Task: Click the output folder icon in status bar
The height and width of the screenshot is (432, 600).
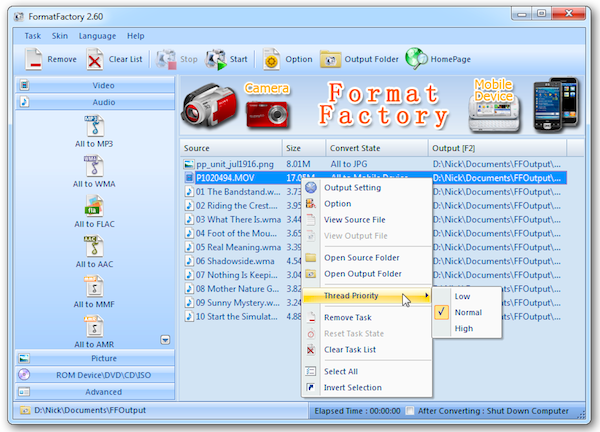Action: point(25,411)
